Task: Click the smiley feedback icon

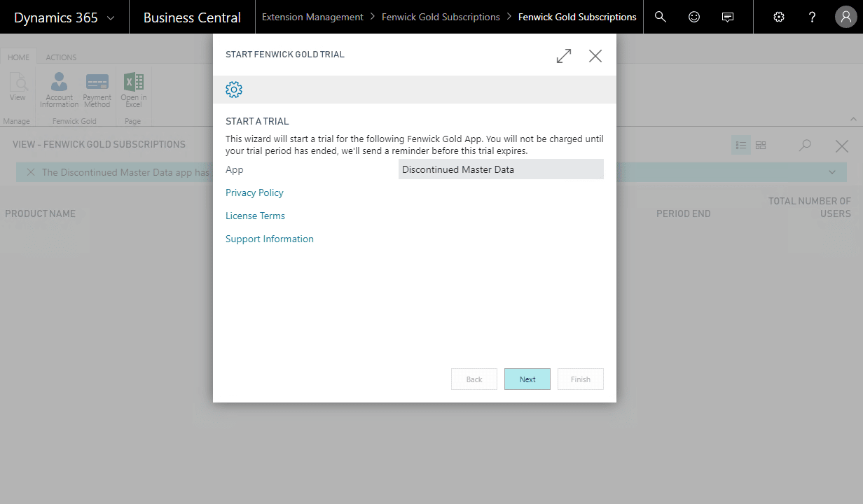Action: (694, 17)
